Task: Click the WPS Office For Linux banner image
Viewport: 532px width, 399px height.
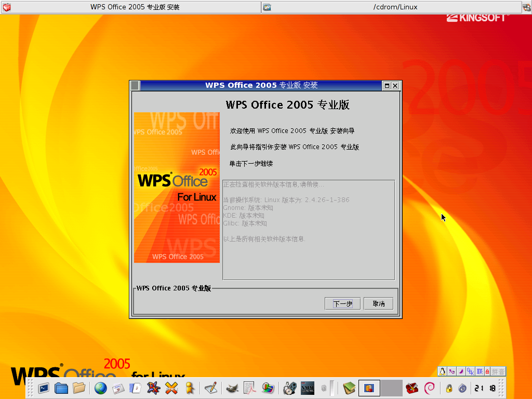Action: click(177, 187)
